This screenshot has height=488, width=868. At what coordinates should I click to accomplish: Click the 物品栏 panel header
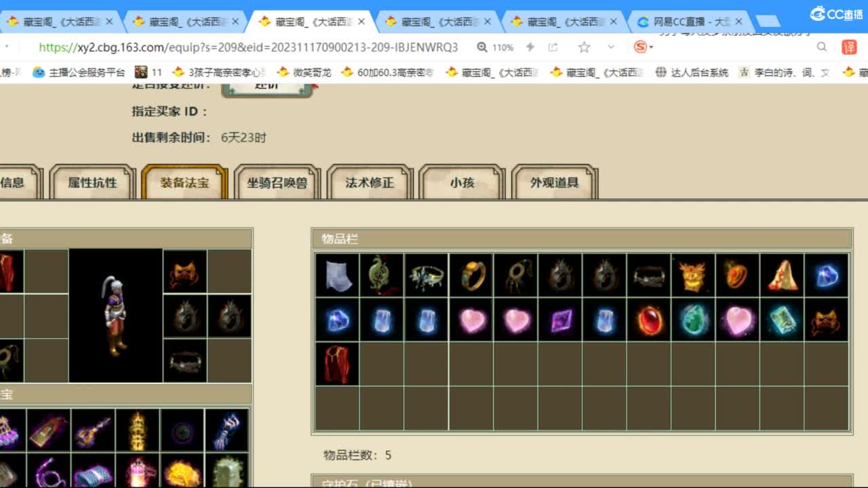[x=582, y=239]
